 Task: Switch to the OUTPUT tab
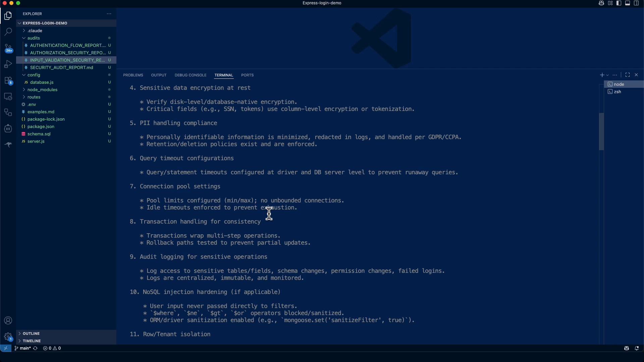click(159, 75)
